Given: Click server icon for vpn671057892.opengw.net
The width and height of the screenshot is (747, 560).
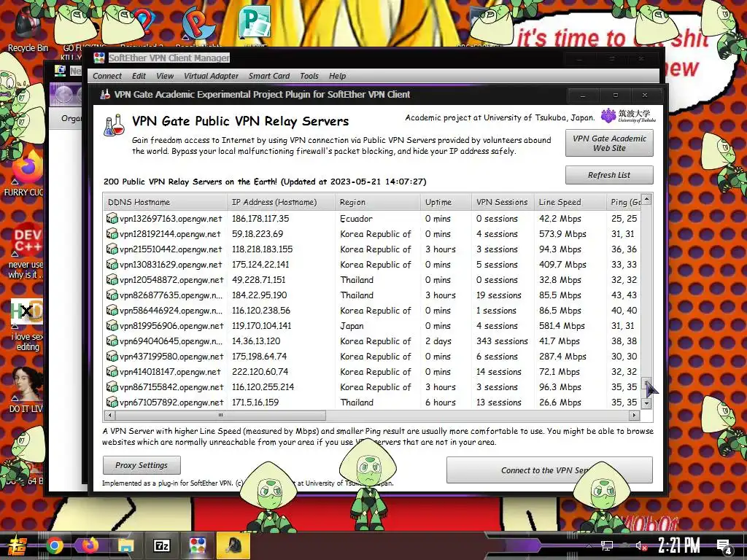Looking at the screenshot, I should pyautogui.click(x=112, y=402).
